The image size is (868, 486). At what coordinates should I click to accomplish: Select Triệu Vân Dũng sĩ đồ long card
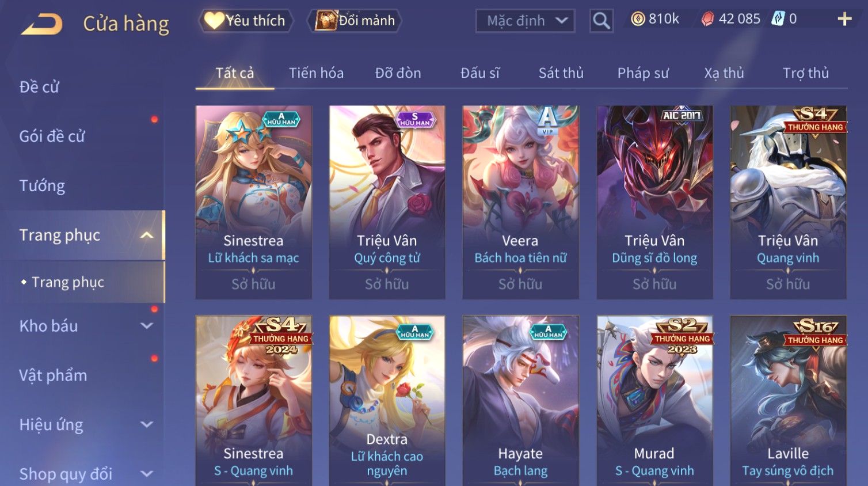pos(654,202)
